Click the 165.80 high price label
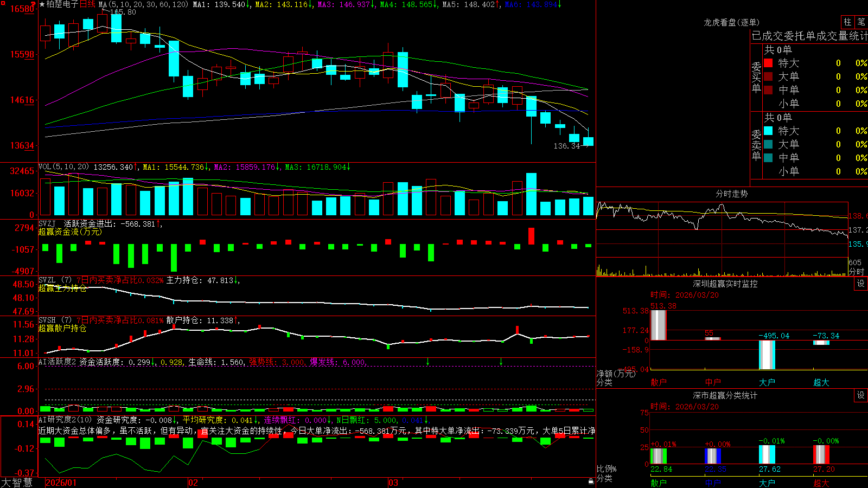The height and width of the screenshot is (488, 868). (x=123, y=12)
